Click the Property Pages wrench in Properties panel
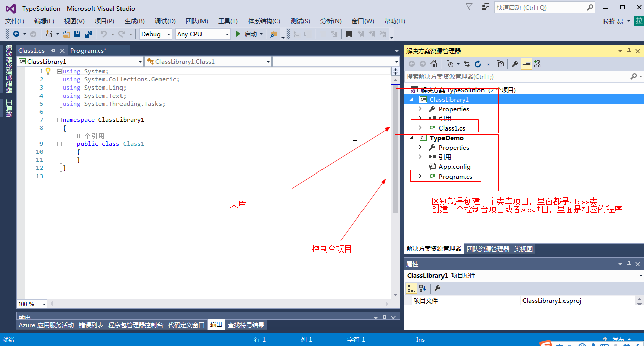 pyautogui.click(x=437, y=288)
